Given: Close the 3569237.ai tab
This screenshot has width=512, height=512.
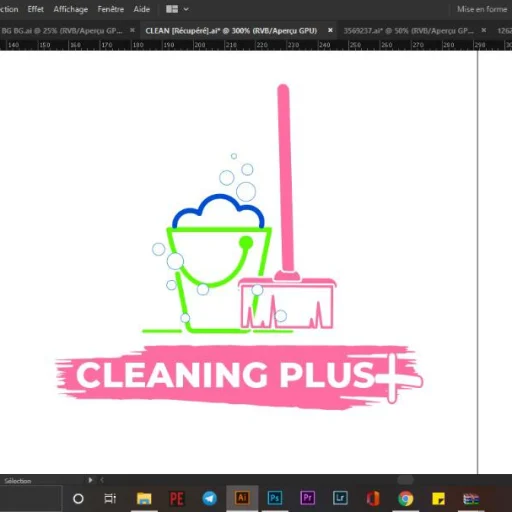Looking at the screenshot, I should [x=484, y=30].
